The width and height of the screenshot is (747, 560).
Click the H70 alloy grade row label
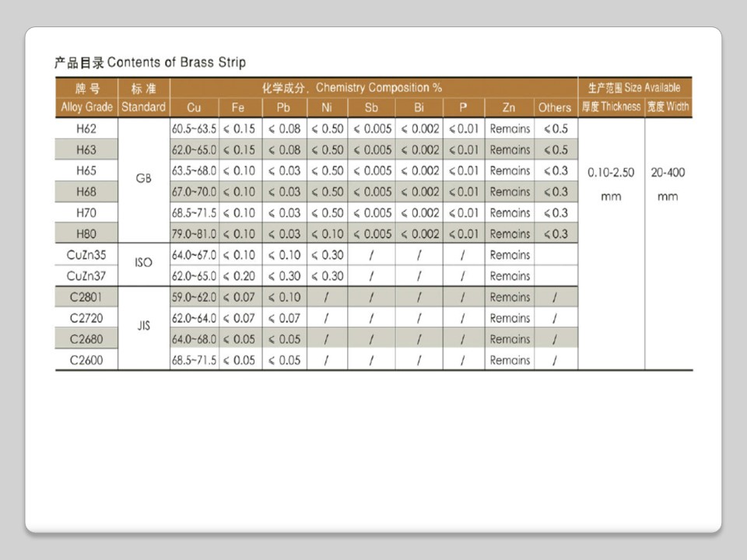tap(86, 212)
